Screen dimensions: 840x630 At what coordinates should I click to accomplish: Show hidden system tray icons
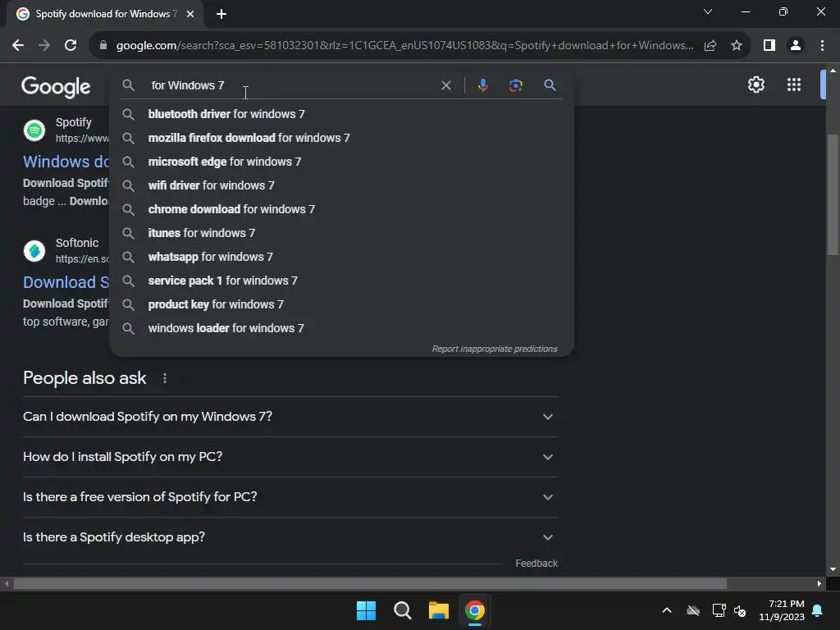667,610
